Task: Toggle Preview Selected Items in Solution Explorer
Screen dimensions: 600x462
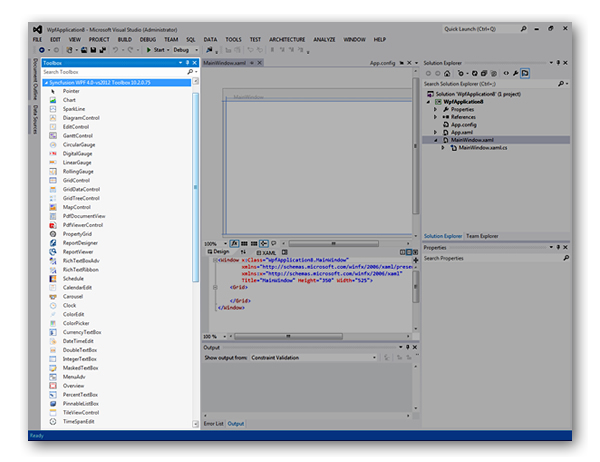Action: 525,73
